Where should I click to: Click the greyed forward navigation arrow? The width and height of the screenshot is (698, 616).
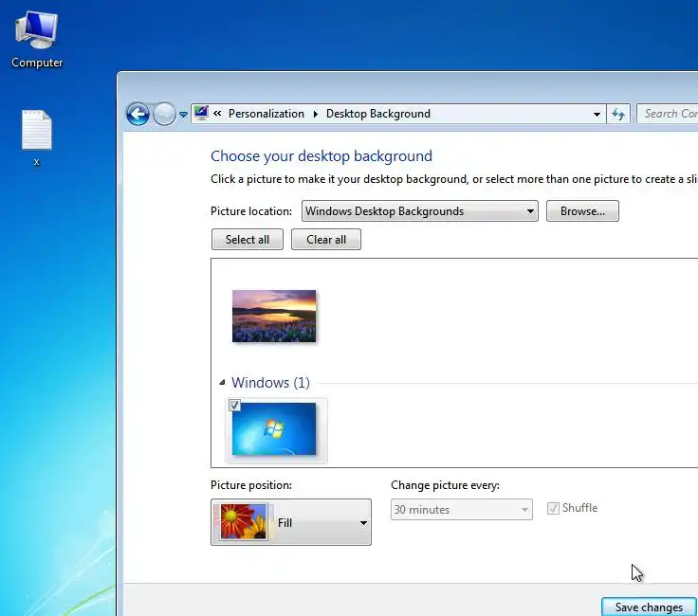(164, 115)
